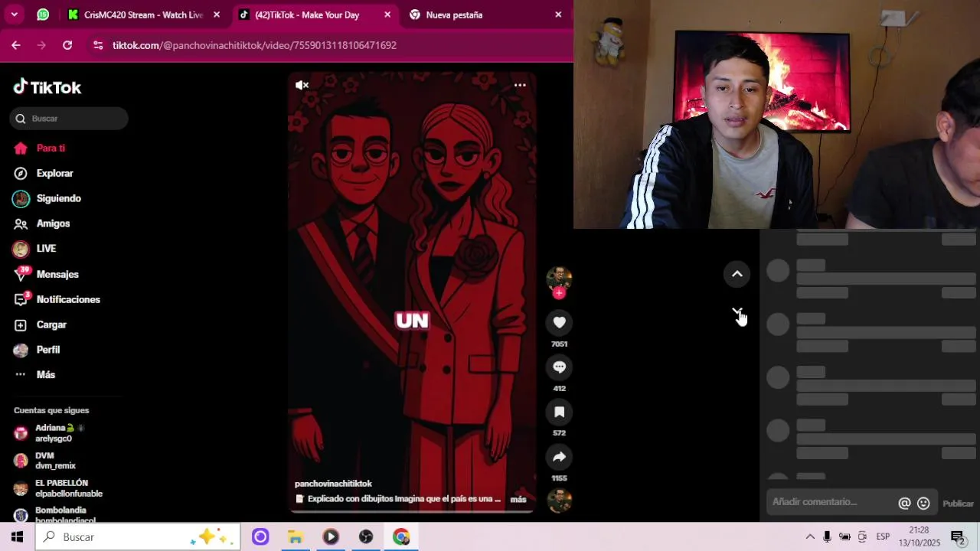This screenshot has height=551, width=980.
Task: Go back with browser back arrow
Action: click(16, 45)
